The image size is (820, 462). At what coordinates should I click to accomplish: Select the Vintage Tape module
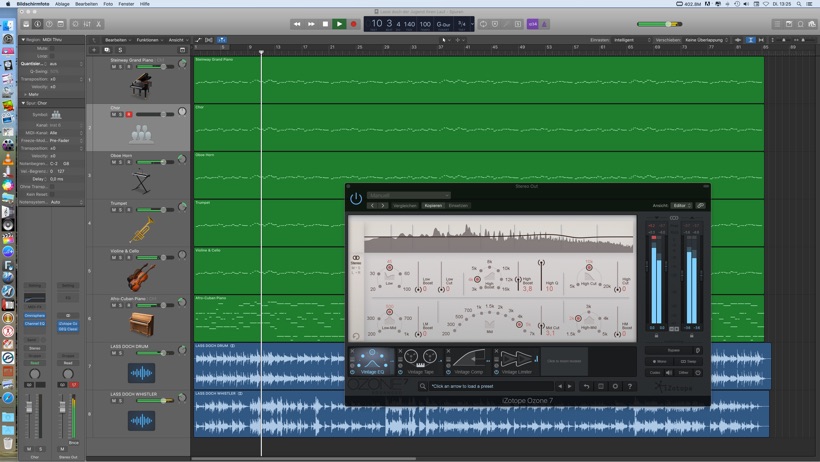pyautogui.click(x=420, y=362)
